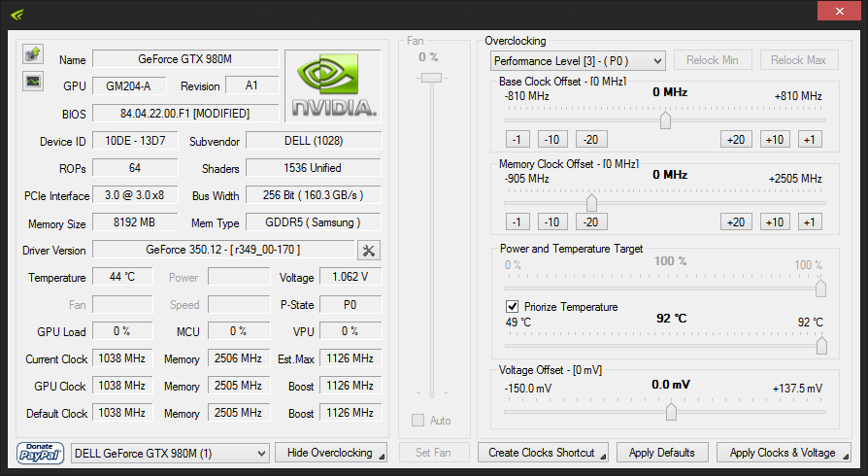The width and height of the screenshot is (868, 476).
Task: Click Apply Defaults
Action: pyautogui.click(x=662, y=453)
